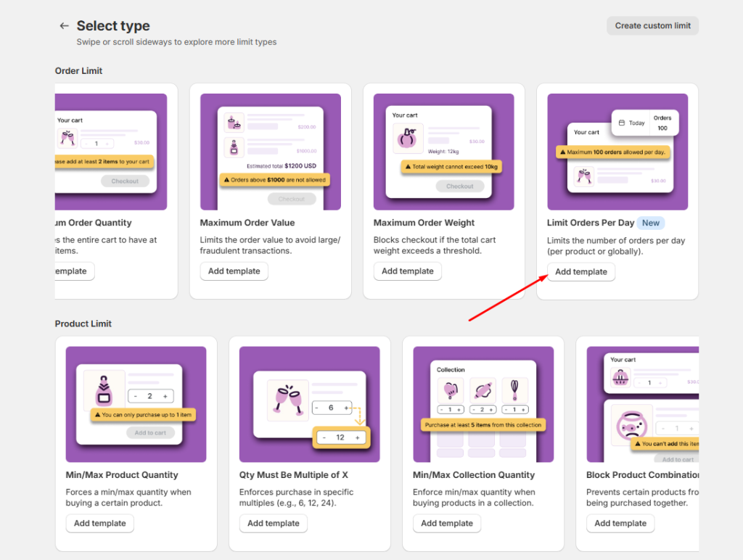The width and height of the screenshot is (743, 560).
Task: Click the Maximum Order Weight title
Action: (x=424, y=223)
